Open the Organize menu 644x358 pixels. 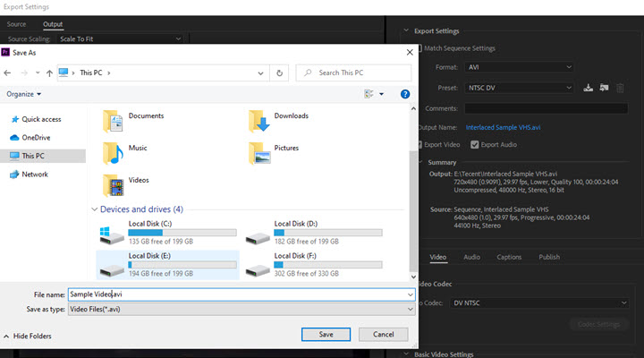tap(24, 94)
